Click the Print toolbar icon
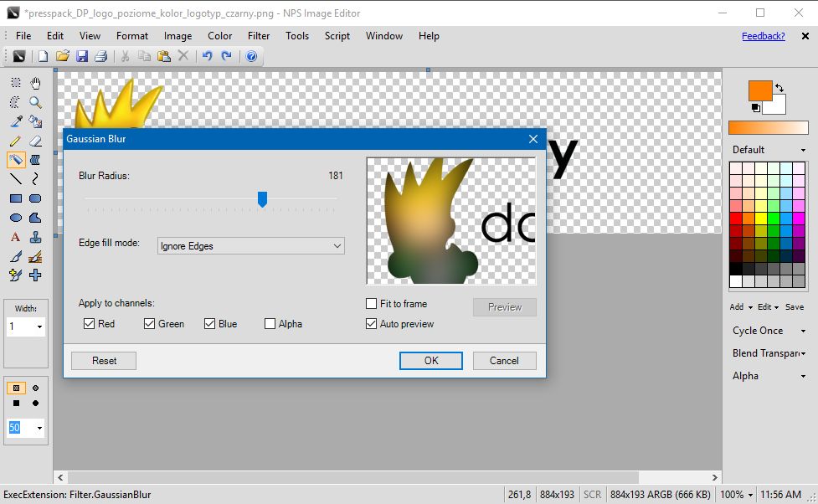Viewport: 818px width, 504px height. click(100, 56)
